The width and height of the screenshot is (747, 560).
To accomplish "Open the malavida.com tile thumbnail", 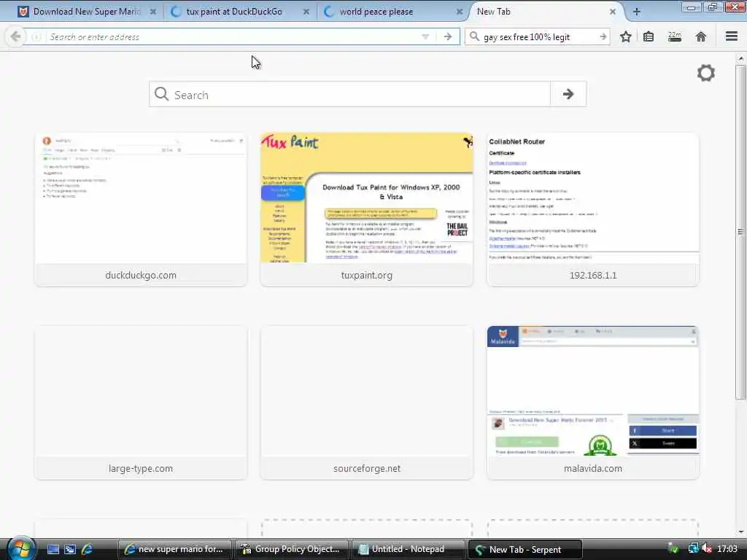I will (592, 392).
